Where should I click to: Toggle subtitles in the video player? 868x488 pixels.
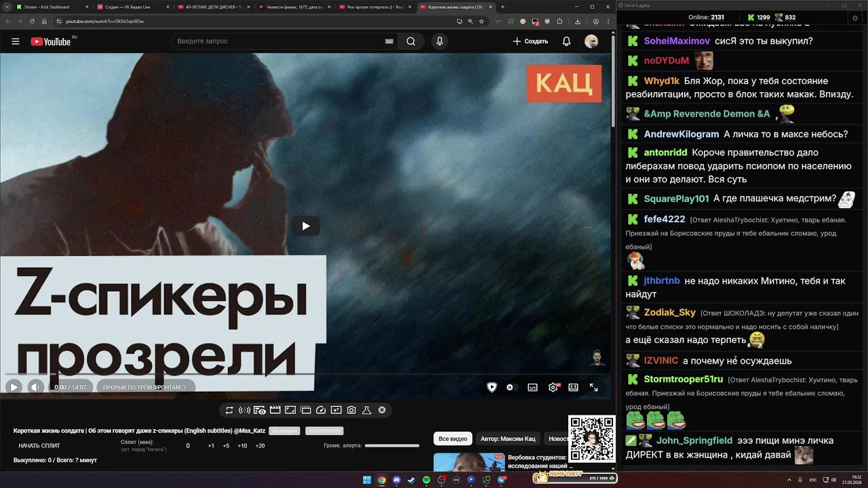click(533, 387)
